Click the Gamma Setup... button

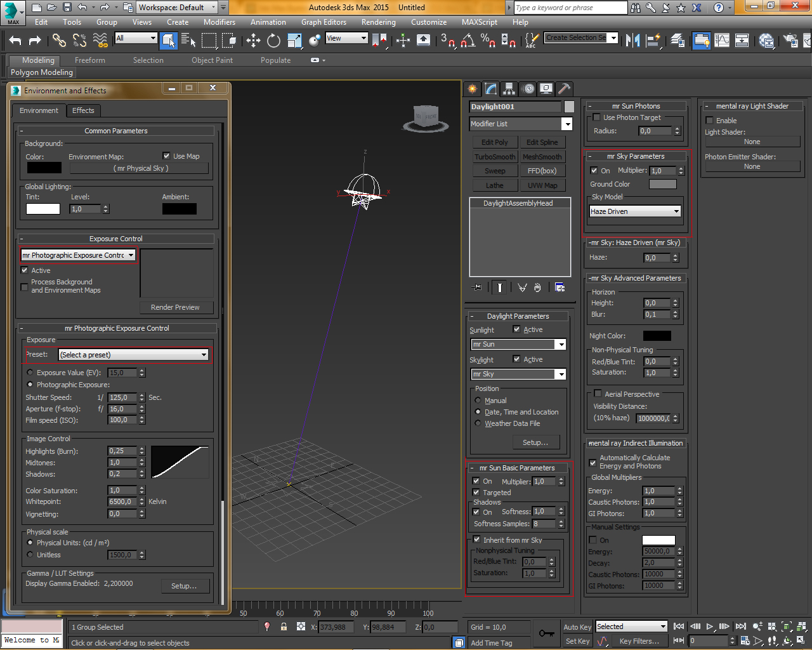click(184, 586)
